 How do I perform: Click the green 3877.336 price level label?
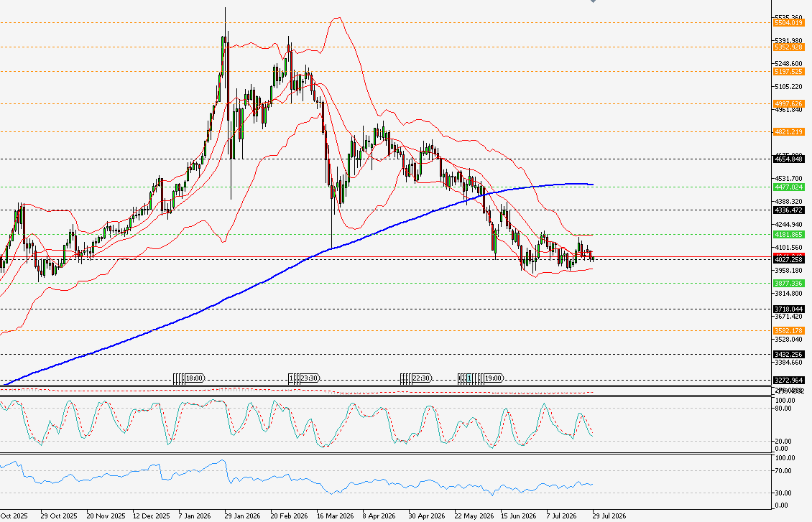tap(788, 283)
